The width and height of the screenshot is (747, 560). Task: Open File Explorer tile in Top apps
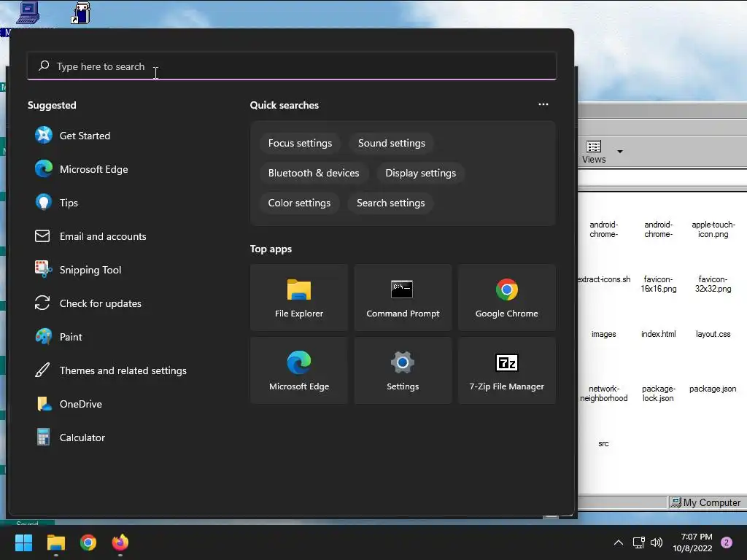pyautogui.click(x=298, y=297)
